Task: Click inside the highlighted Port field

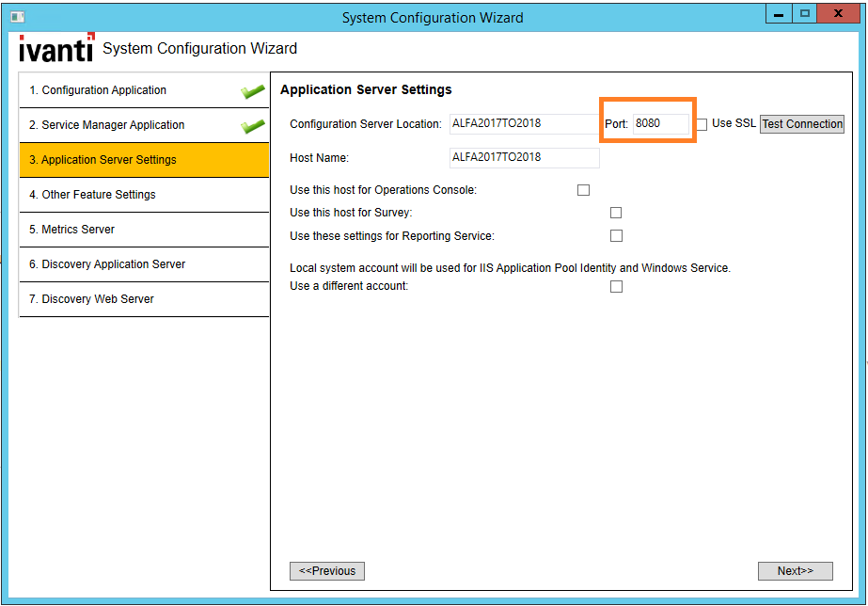Action: (661, 123)
